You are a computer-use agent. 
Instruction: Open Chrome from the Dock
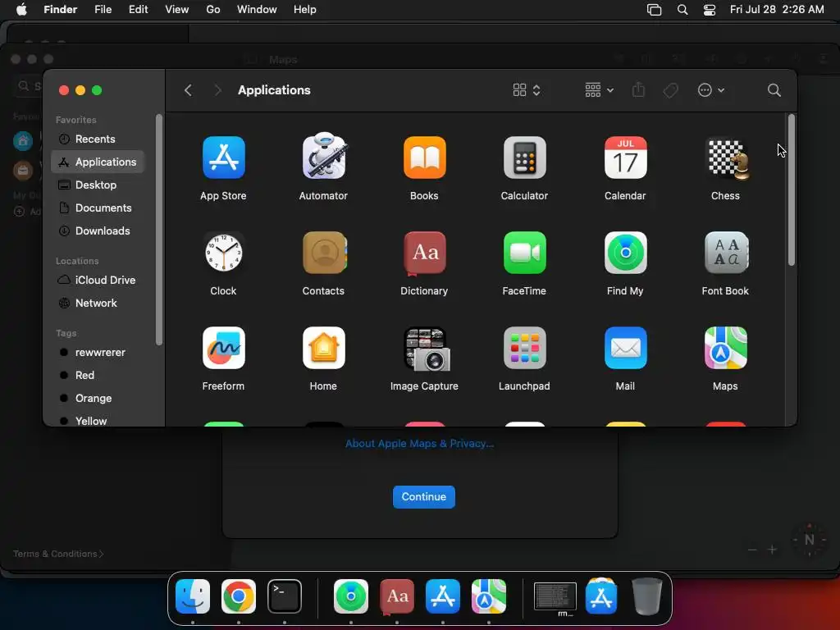point(239,596)
